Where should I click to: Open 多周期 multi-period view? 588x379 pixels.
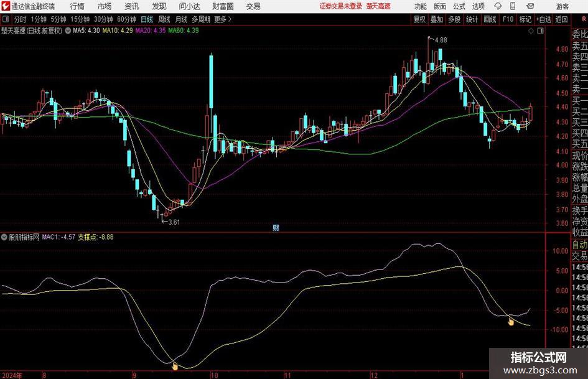201,19
